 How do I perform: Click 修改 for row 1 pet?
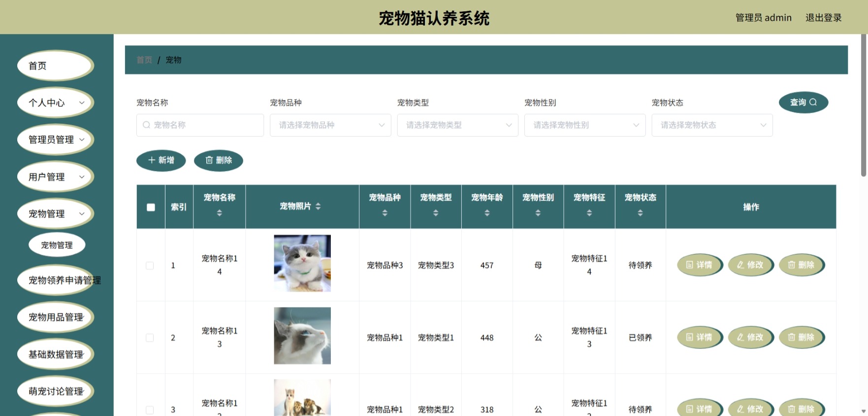750,265
